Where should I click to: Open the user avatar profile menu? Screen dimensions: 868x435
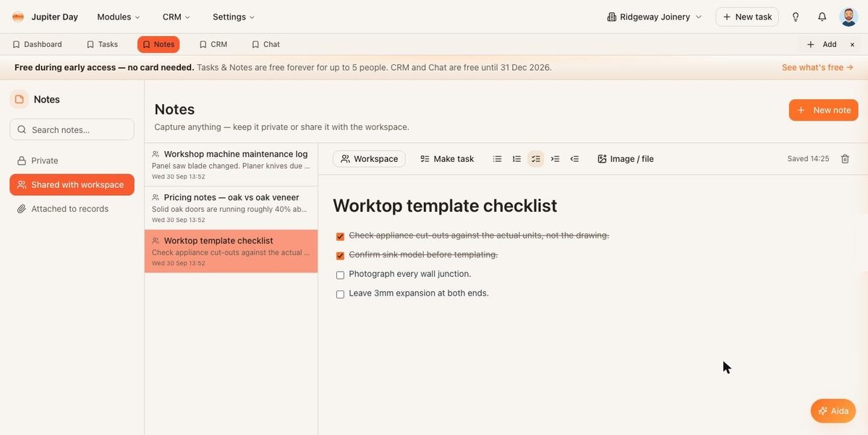click(848, 17)
